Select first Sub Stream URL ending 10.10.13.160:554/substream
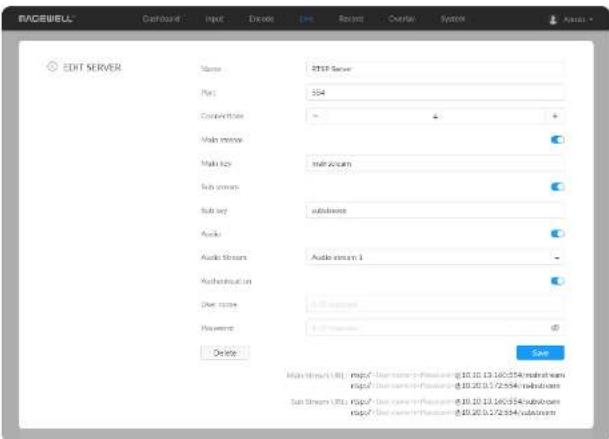 [455, 401]
